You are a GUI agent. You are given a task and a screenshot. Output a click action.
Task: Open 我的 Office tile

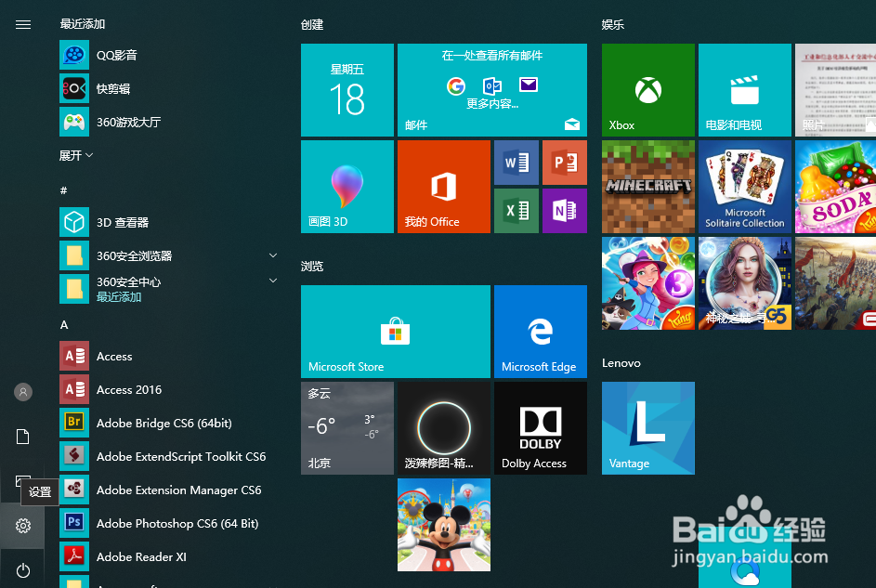pos(444,187)
